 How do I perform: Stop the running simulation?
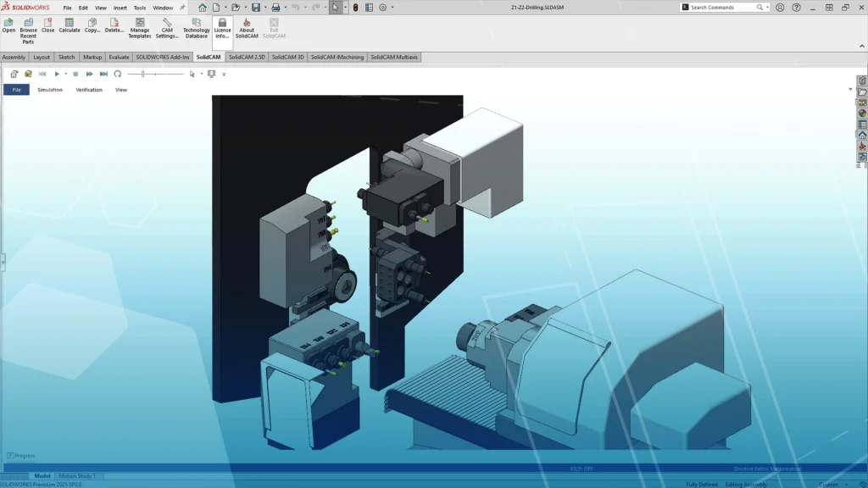coord(75,74)
